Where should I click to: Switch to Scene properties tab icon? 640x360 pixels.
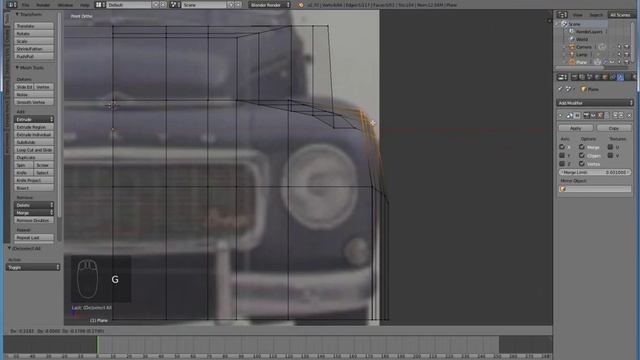click(x=589, y=77)
